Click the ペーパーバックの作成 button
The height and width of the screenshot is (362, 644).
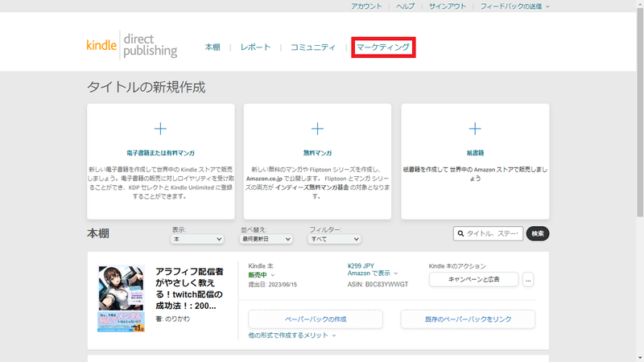[316, 319]
